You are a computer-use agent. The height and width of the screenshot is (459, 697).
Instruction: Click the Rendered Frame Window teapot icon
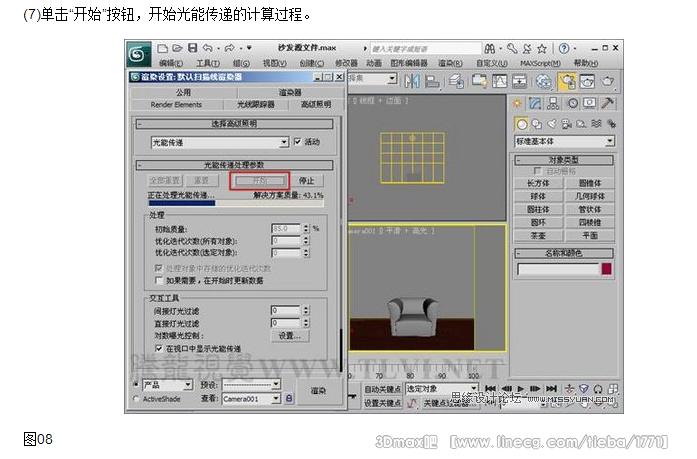pos(587,81)
